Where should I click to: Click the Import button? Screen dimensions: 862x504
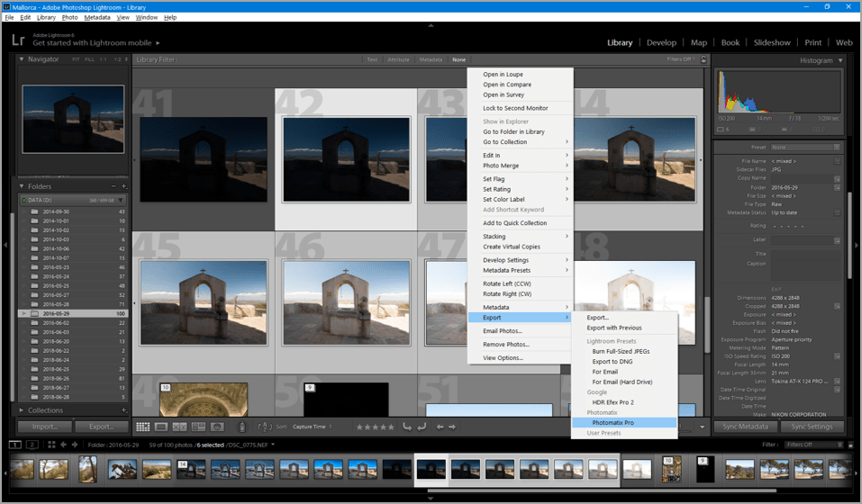coord(45,427)
